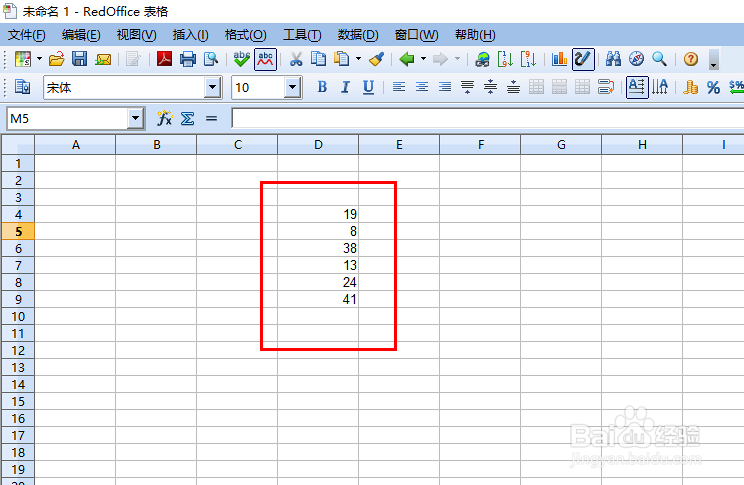Send document as e-mail icon
The image size is (744, 485).
(x=103, y=59)
